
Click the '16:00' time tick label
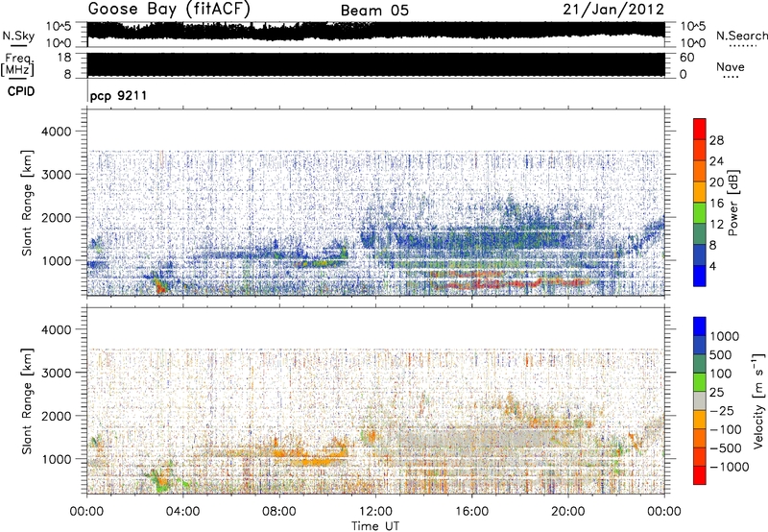point(471,511)
